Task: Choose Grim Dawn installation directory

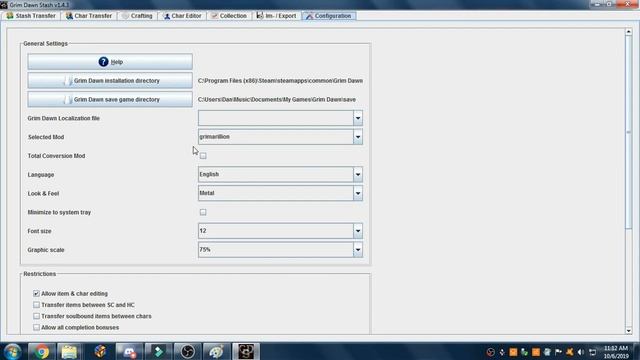Action: point(110,80)
